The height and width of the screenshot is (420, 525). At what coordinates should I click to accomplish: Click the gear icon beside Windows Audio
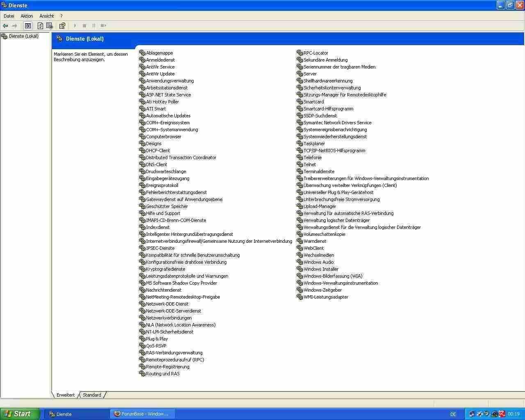[x=300, y=262]
